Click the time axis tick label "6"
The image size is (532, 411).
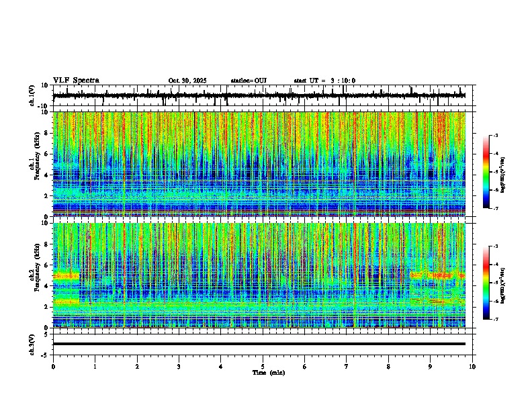(305, 367)
